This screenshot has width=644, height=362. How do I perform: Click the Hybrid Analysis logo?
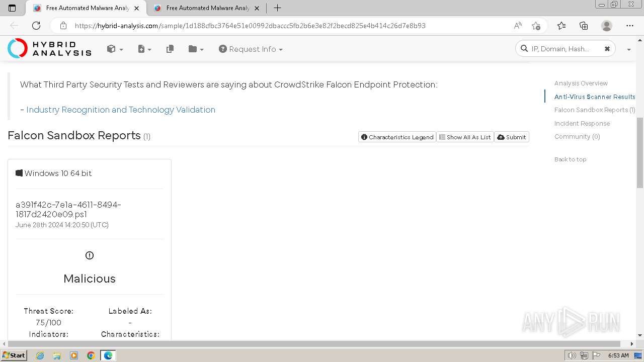pyautogui.click(x=49, y=49)
